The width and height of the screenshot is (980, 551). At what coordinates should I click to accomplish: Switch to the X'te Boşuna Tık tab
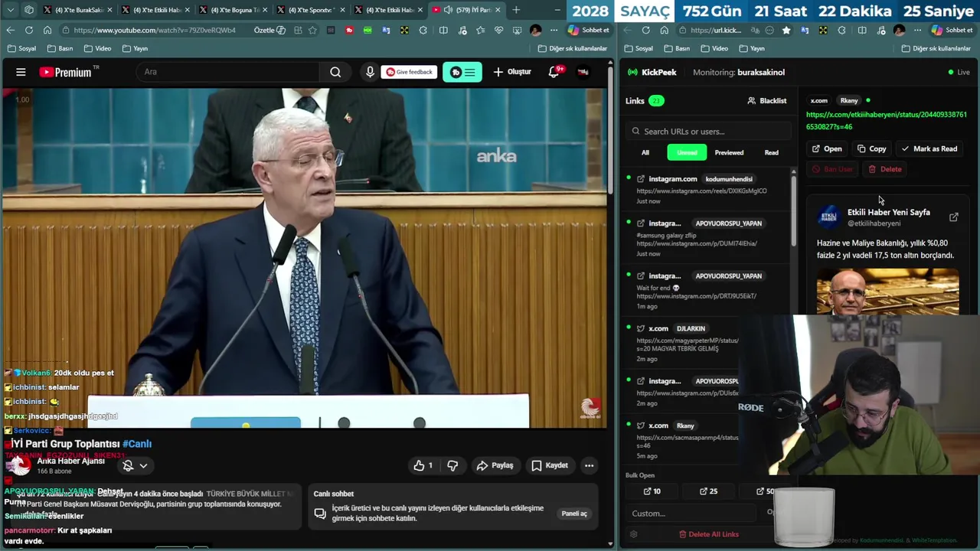pos(234,10)
